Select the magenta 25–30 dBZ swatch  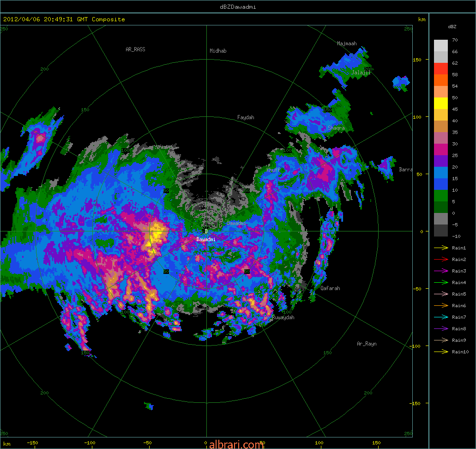pyautogui.click(x=441, y=150)
